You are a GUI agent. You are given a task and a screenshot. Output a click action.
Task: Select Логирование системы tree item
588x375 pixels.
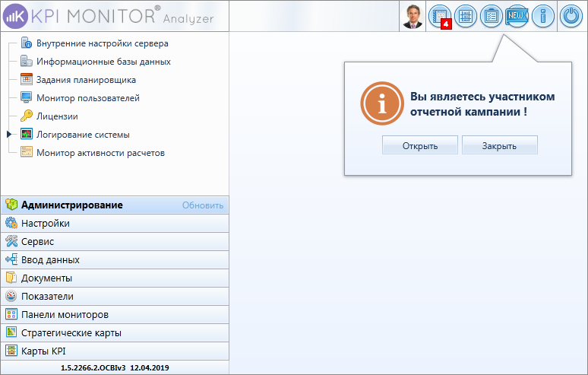point(83,135)
